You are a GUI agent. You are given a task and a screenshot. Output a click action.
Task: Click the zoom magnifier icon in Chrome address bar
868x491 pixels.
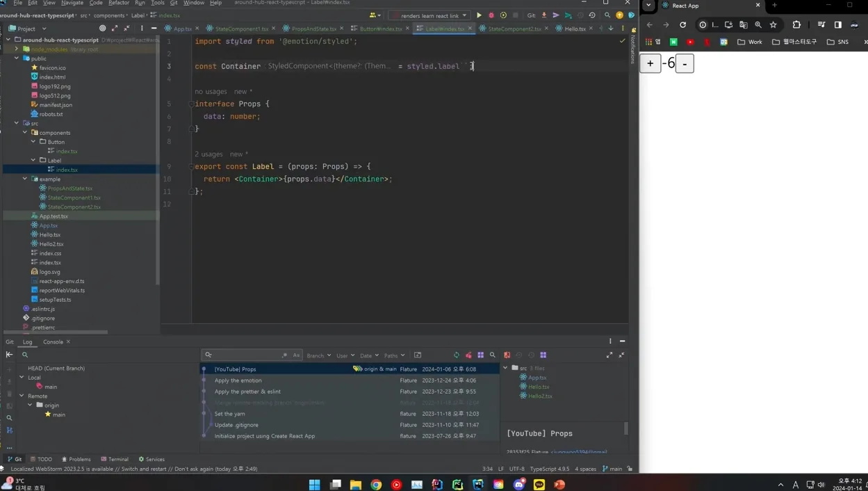pyautogui.click(x=758, y=24)
